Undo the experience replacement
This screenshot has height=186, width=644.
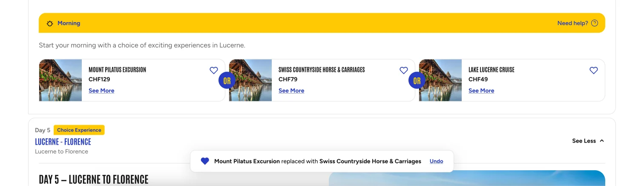[437, 161]
